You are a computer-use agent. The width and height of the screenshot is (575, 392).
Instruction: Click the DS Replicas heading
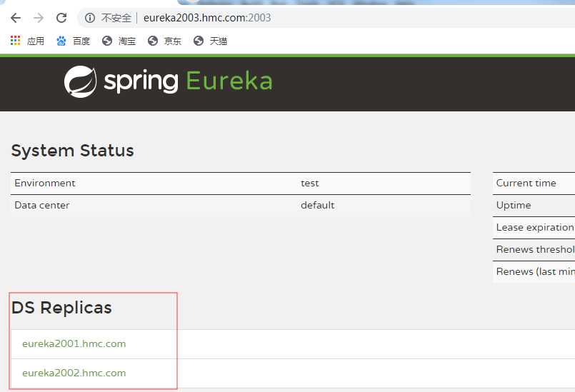[61, 308]
